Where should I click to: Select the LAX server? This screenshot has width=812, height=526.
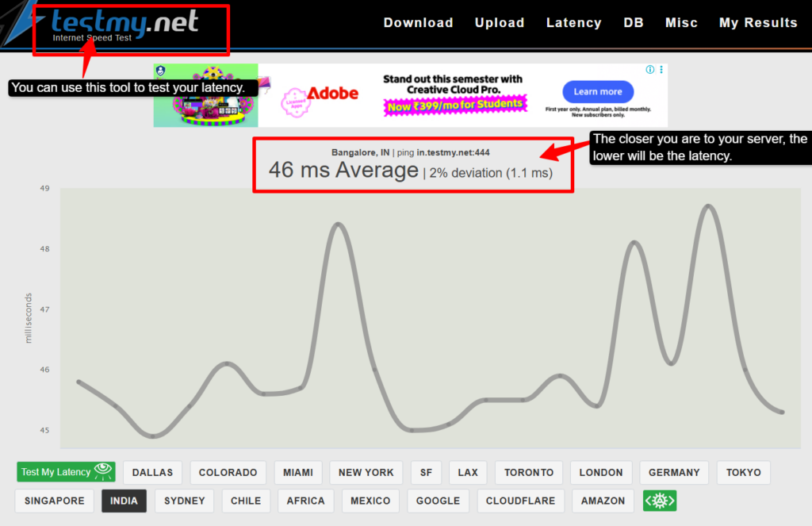(468, 473)
